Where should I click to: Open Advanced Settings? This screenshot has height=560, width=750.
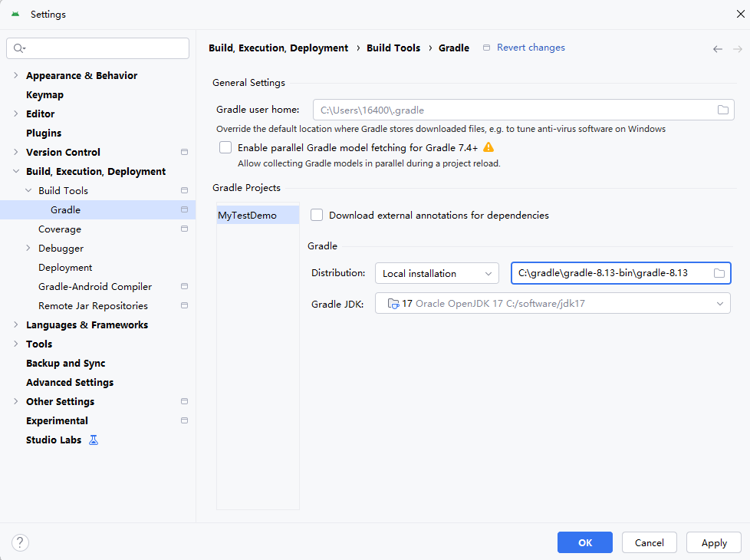pos(70,383)
